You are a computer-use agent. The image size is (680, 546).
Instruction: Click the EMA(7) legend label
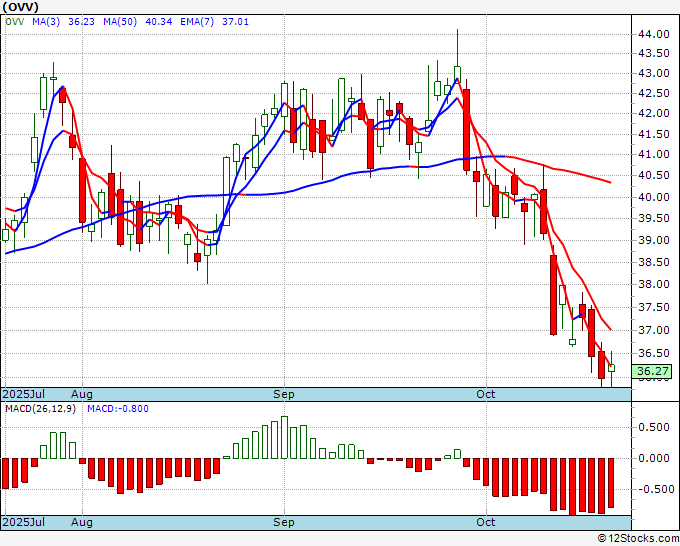197,22
